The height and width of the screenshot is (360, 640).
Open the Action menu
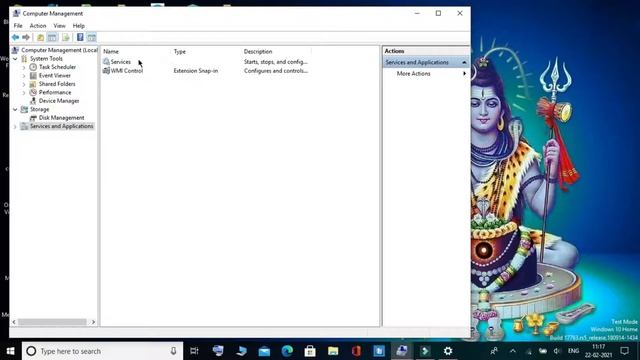click(38, 26)
